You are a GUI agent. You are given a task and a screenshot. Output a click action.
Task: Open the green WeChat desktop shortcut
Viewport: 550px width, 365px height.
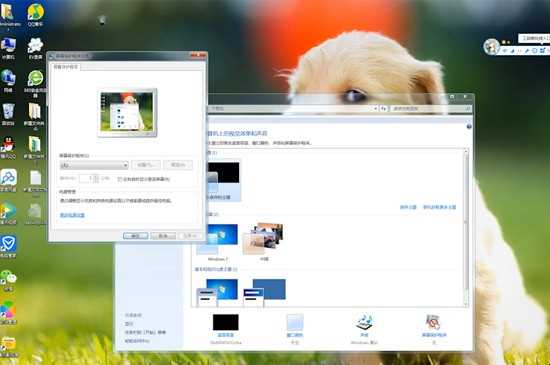pos(8,280)
